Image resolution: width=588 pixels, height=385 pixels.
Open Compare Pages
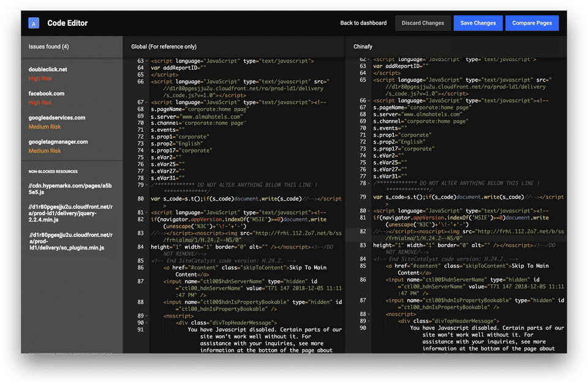click(x=532, y=23)
